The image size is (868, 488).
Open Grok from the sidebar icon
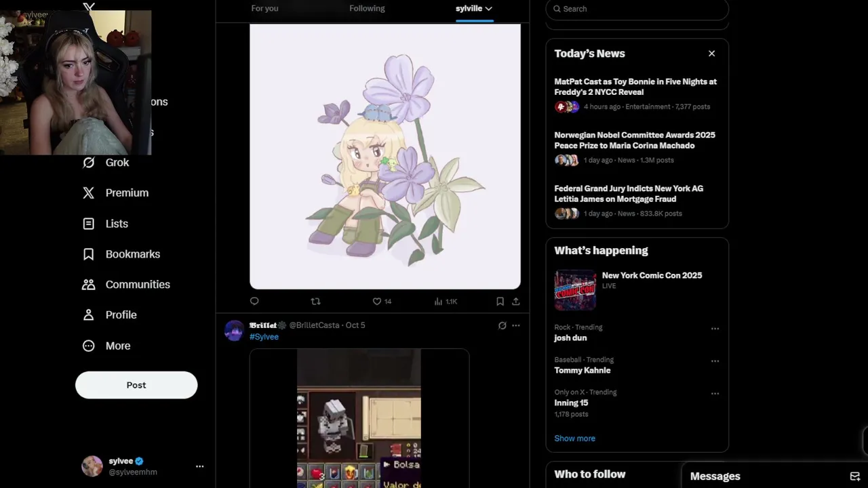89,163
